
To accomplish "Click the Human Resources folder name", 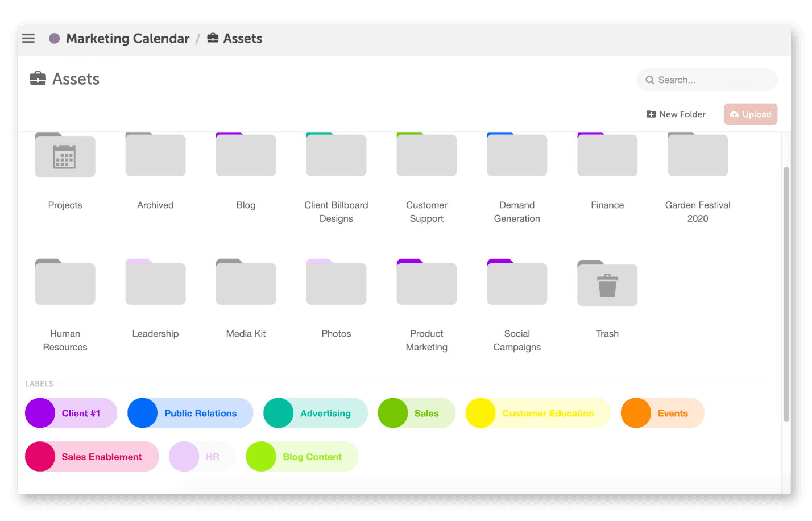I will [x=65, y=340].
